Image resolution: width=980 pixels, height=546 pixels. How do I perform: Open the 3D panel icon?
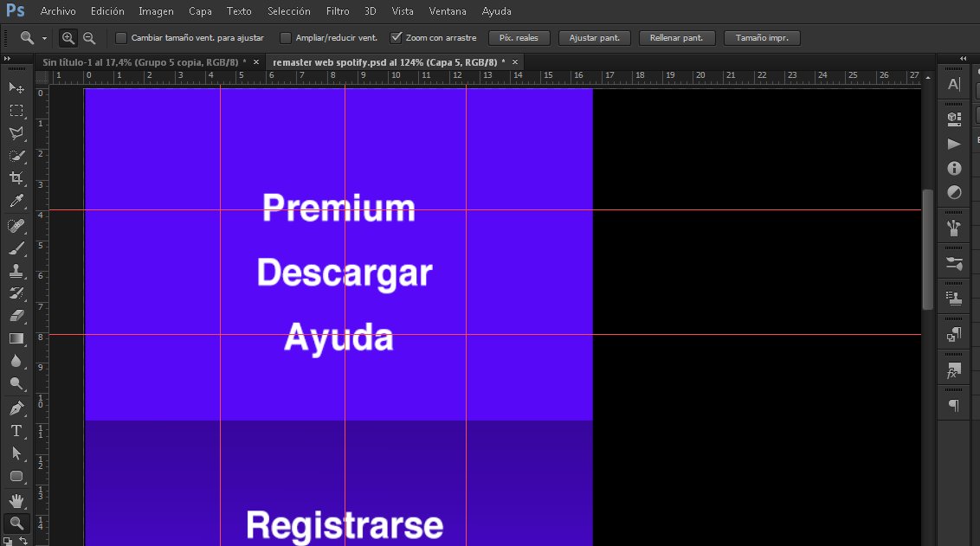pyautogui.click(x=954, y=119)
